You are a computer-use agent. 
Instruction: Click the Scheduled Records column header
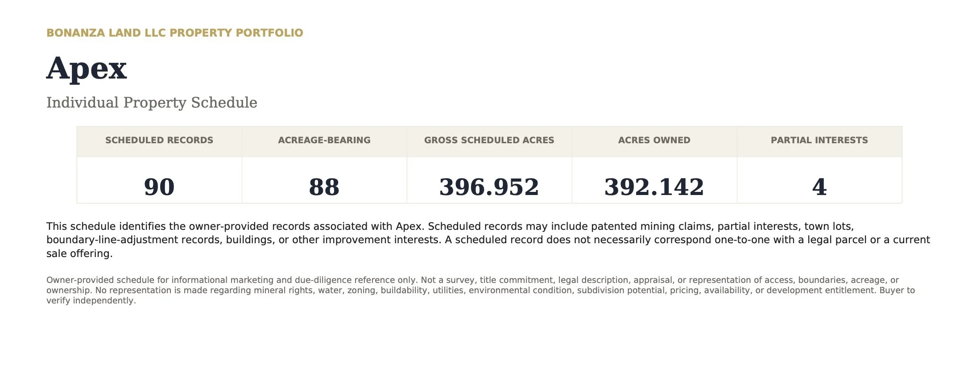click(159, 140)
